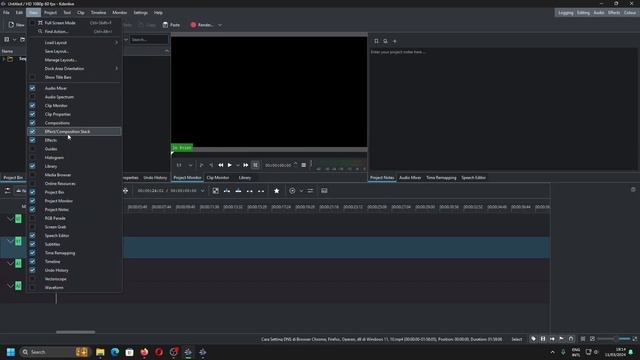Play the project monitor
The height and width of the screenshot is (360, 640).
(x=230, y=165)
